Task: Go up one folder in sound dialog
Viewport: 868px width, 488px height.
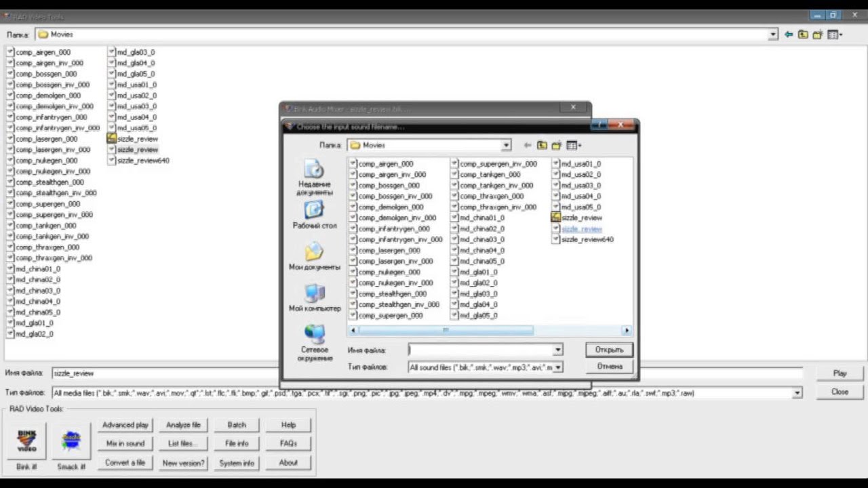Action: (542, 145)
